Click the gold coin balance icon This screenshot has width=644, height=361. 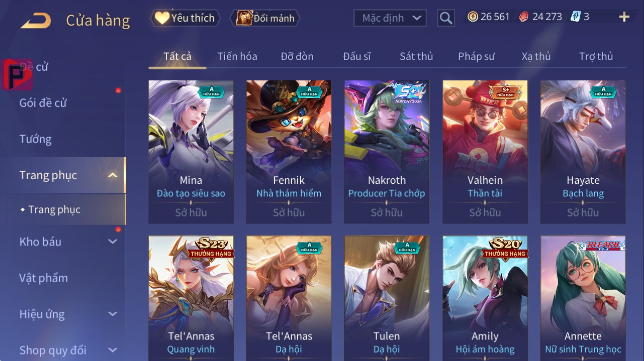pyautogui.click(x=473, y=17)
